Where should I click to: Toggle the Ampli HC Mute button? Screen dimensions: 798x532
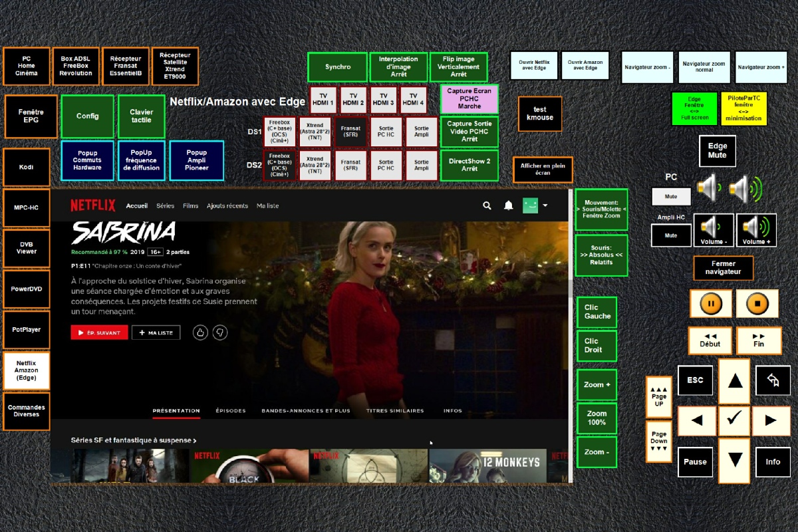671,235
